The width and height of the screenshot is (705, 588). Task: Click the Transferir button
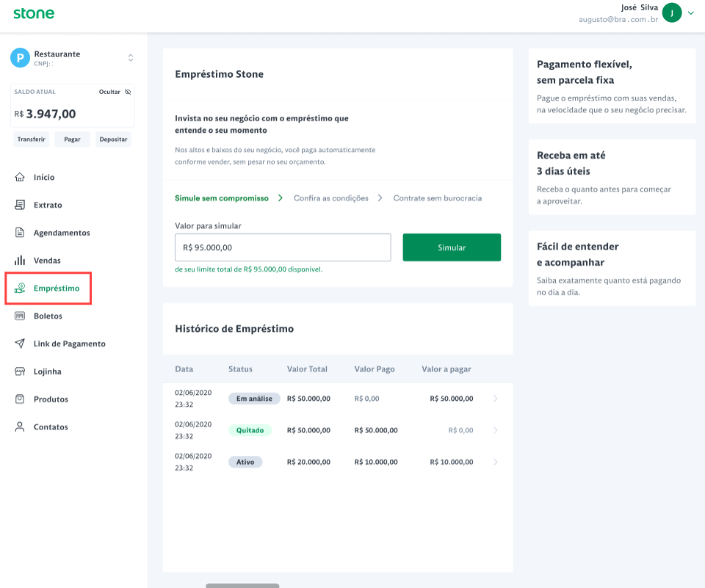coord(32,139)
